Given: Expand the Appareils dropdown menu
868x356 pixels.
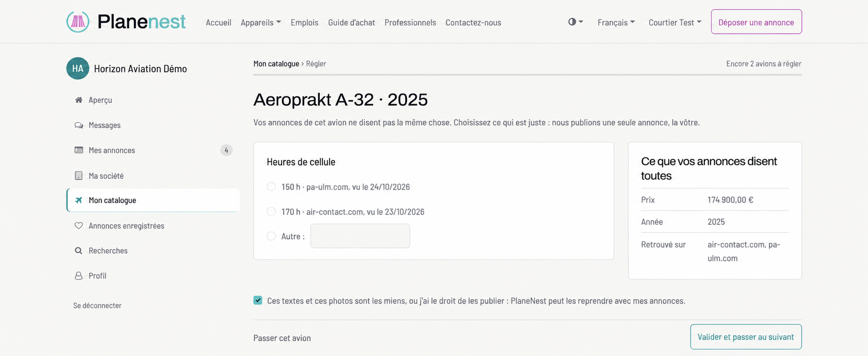Looking at the screenshot, I should click(x=261, y=23).
